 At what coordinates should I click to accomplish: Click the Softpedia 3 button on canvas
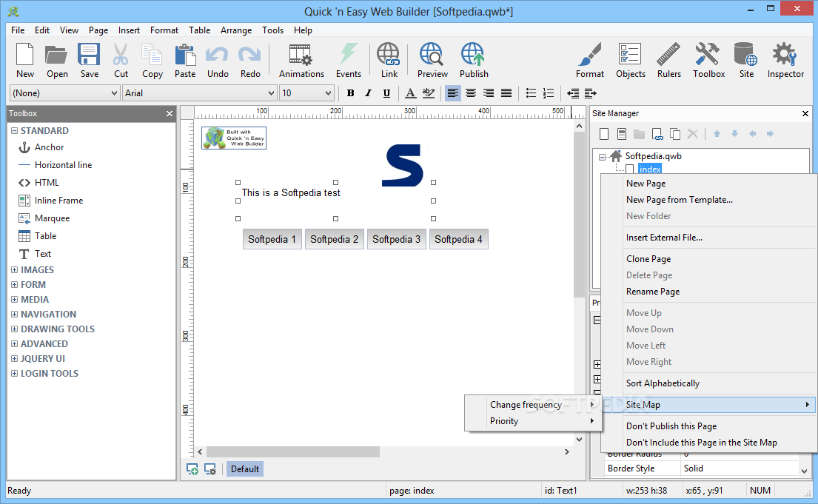[x=397, y=240]
